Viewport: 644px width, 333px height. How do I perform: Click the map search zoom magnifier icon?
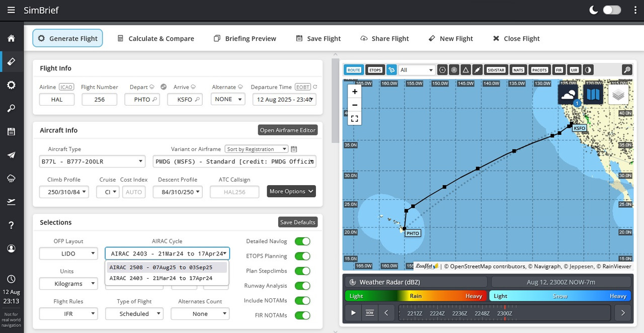pos(627,70)
